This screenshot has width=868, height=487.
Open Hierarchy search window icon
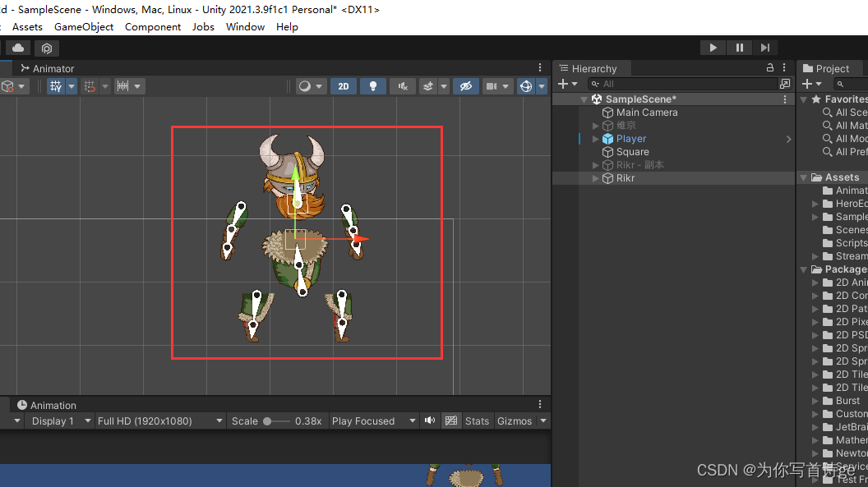[785, 84]
